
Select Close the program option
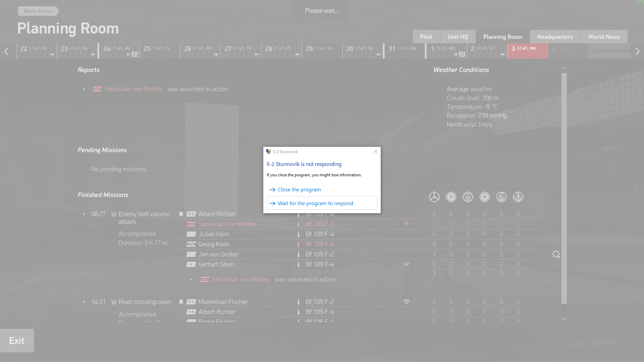click(x=299, y=190)
